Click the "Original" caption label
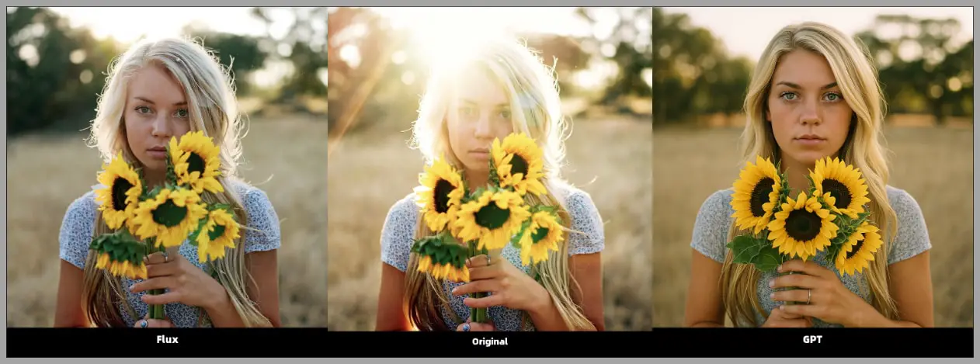Viewport: 980px width, 364px height. click(490, 341)
